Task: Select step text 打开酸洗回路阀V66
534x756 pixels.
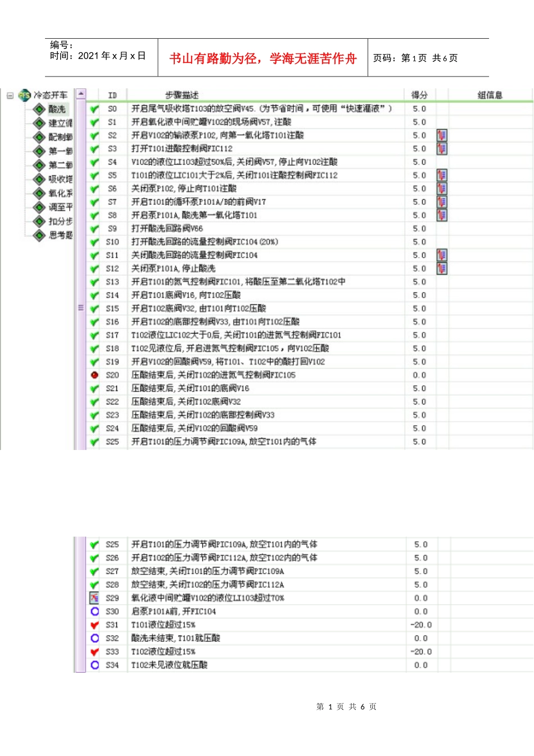Action: tap(167, 229)
